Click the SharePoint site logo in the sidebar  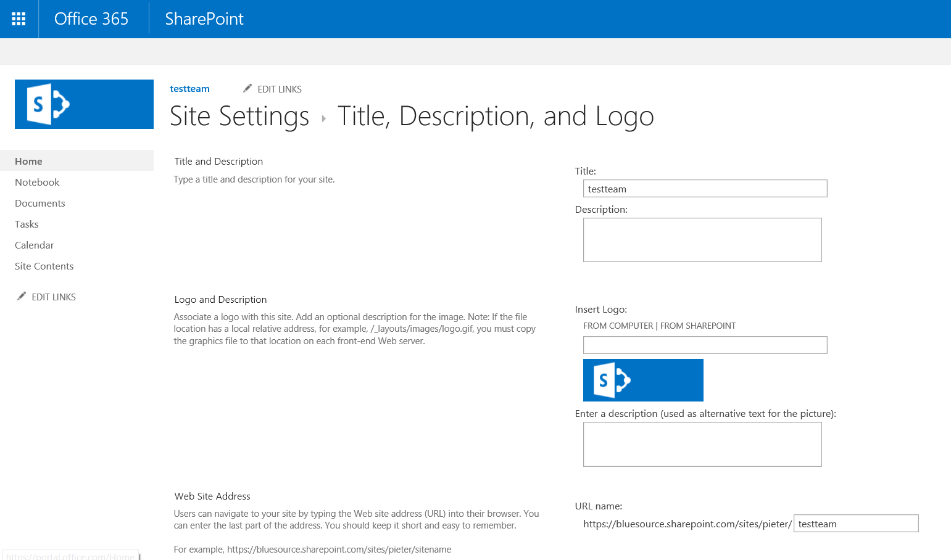point(84,104)
